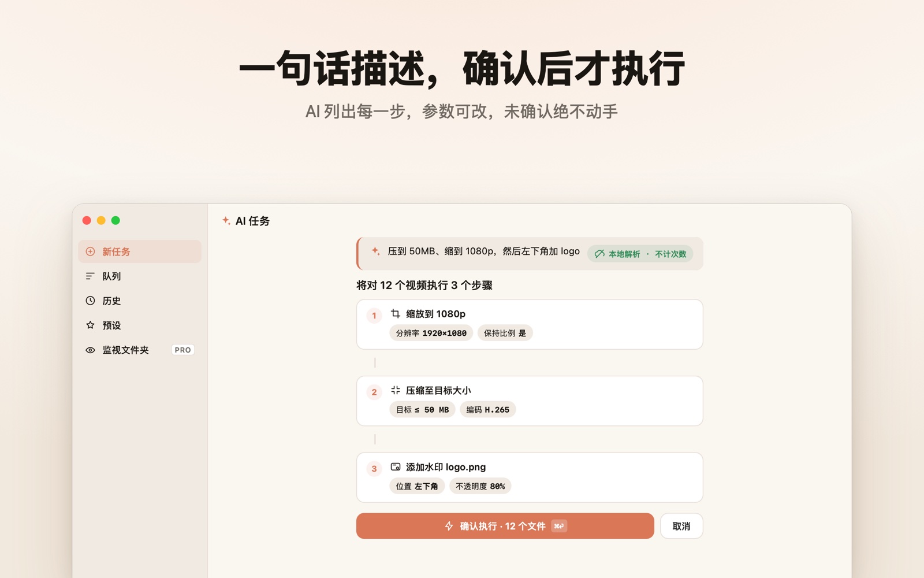Open 监视文件夹 in the sidebar
The image size is (924, 578).
[140, 350]
